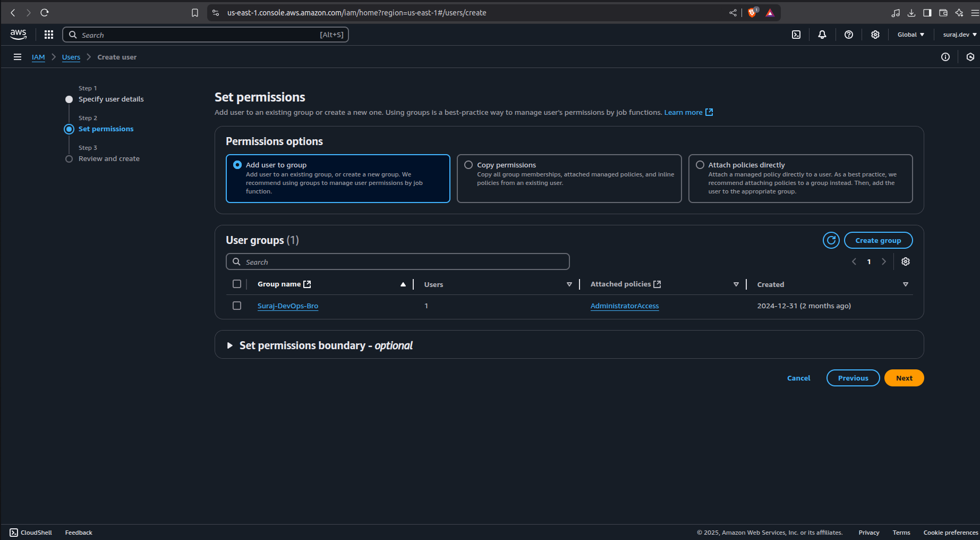Open Cookie preferences in footer

(951, 533)
